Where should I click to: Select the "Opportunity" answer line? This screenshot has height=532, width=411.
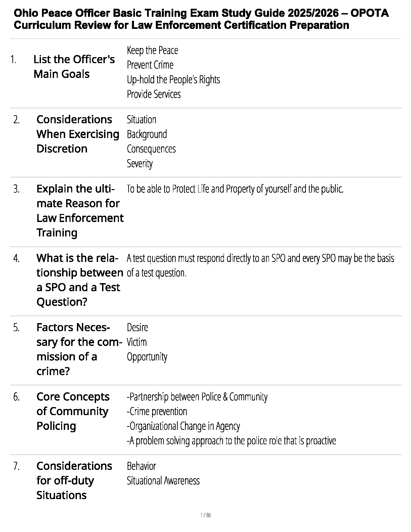[x=147, y=357]
